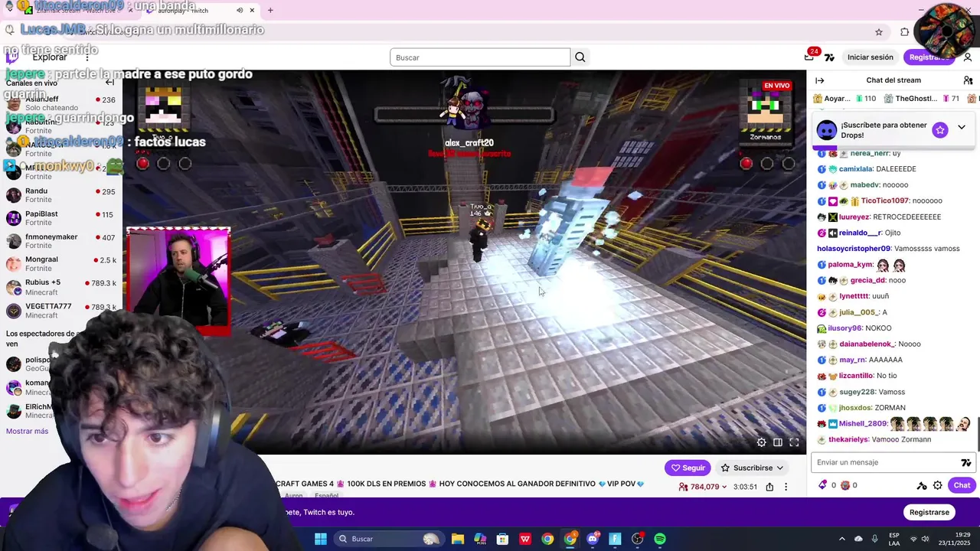The width and height of the screenshot is (980, 551).
Task: Open 7TV emote picker in message box
Action: (x=966, y=462)
